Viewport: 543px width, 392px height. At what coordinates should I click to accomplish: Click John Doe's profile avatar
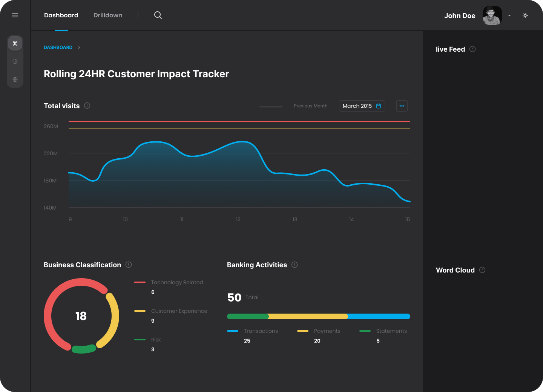pyautogui.click(x=492, y=15)
